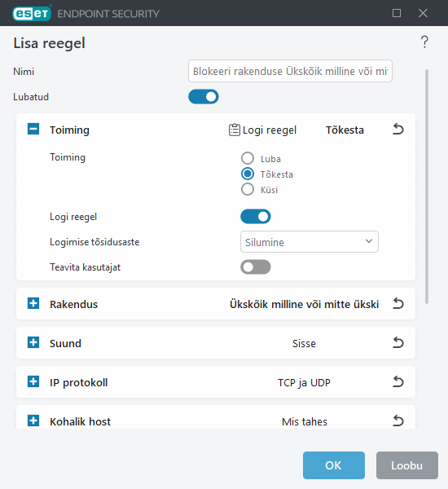Collapse the Toiming section
The image size is (448, 489).
33,129
